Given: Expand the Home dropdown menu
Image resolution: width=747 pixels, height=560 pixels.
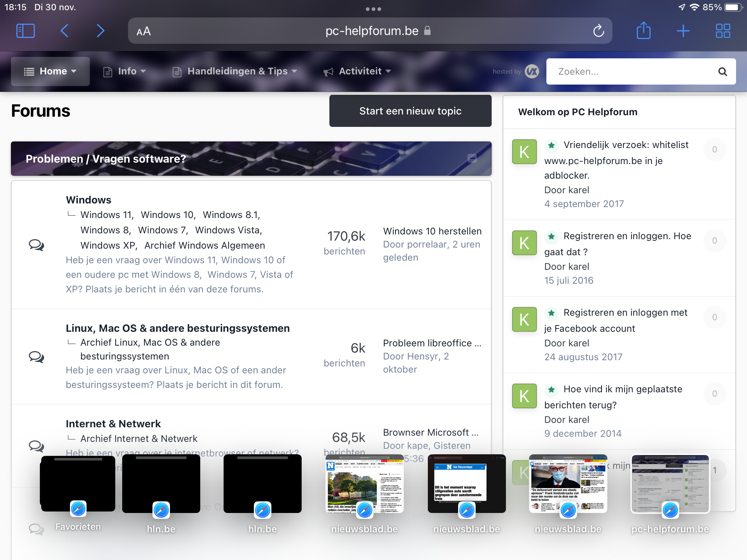Looking at the screenshot, I should point(50,71).
